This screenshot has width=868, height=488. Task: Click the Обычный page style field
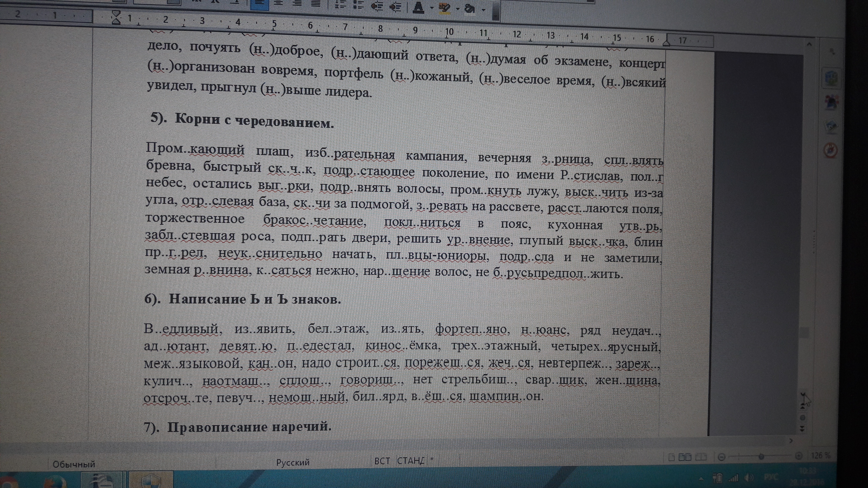click(74, 464)
